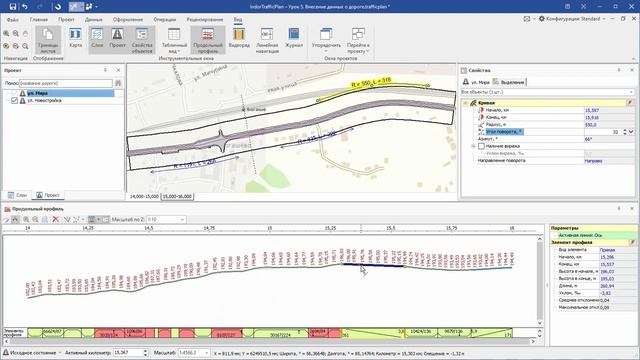This screenshot has width=640, height=360.
Task: Click the Угол поворота spinner arrows
Action: click(x=624, y=132)
